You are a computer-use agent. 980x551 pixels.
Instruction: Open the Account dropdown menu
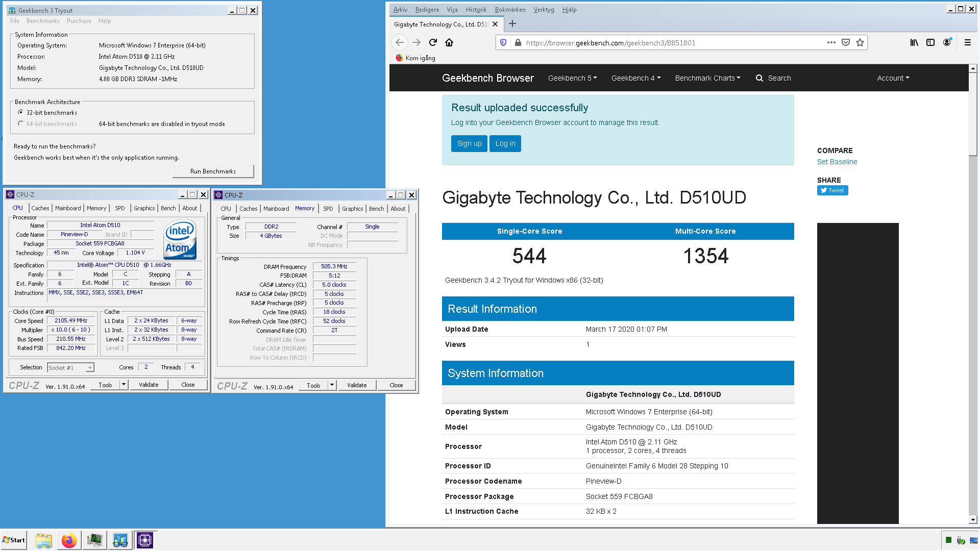[893, 78]
